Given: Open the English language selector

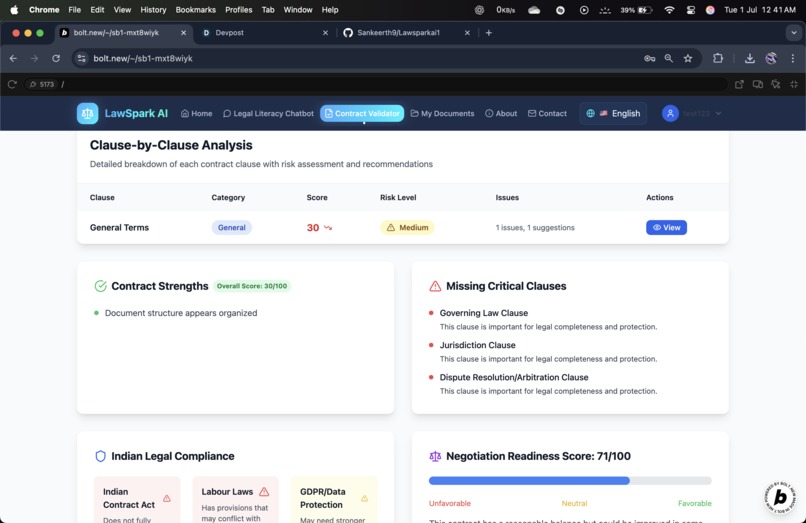Looking at the screenshot, I should (x=613, y=113).
